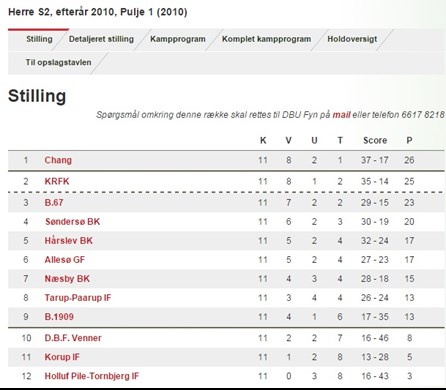Open Korup IF team page

pyautogui.click(x=62, y=357)
